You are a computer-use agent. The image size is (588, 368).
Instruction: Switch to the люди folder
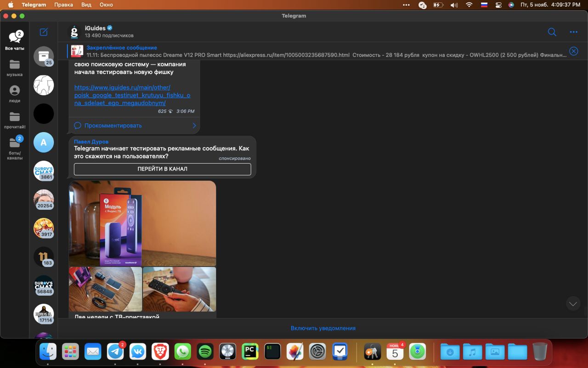(15, 94)
